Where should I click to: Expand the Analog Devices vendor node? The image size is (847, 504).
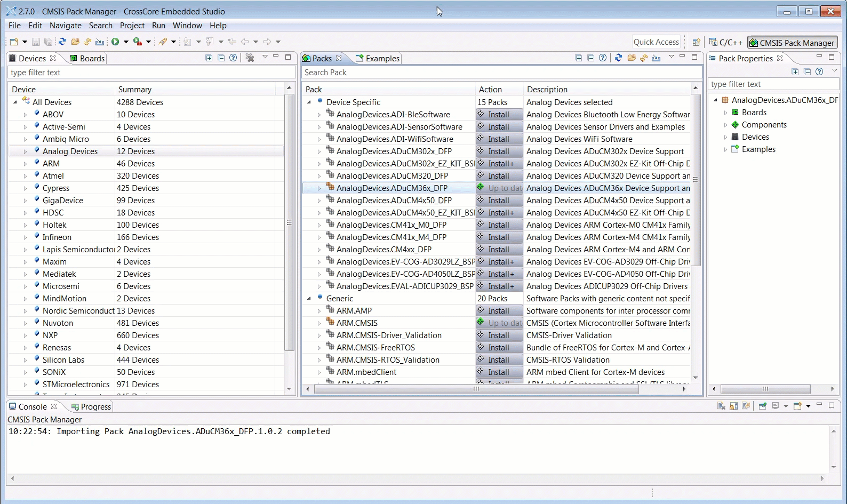25,151
